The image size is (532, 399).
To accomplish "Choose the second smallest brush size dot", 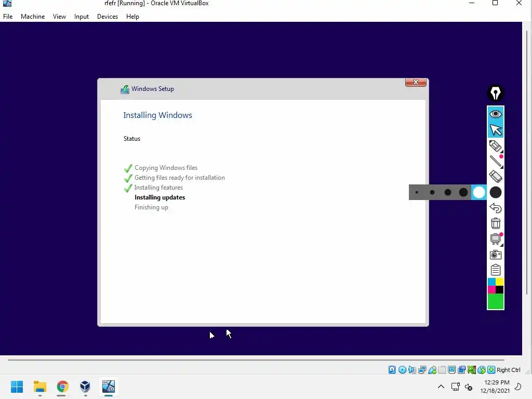I will coord(432,192).
